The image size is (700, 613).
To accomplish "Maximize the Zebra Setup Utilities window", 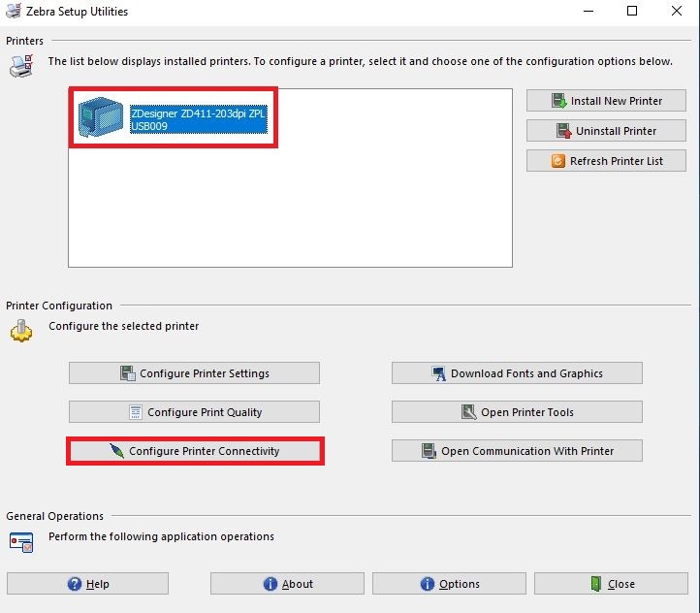I will [632, 12].
